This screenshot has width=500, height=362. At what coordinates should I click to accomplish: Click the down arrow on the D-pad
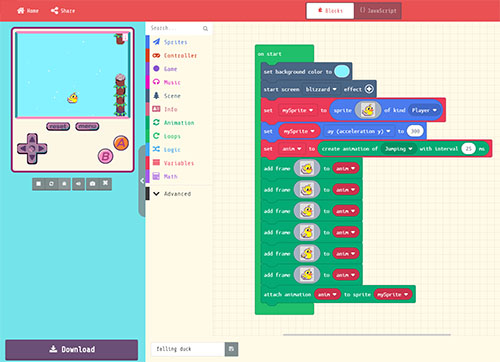coord(32,158)
